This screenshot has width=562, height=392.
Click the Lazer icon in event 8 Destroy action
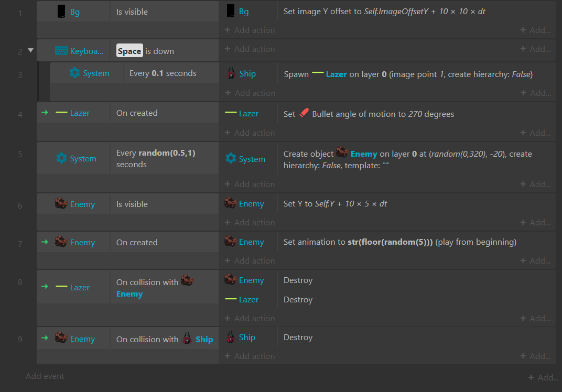point(231,299)
